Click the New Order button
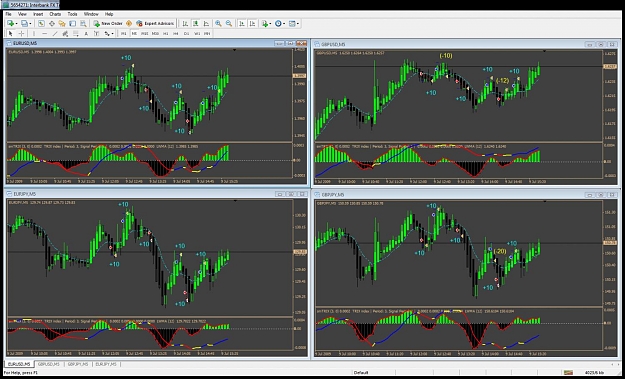Image resolution: width=625 pixels, height=379 pixels. click(x=108, y=24)
